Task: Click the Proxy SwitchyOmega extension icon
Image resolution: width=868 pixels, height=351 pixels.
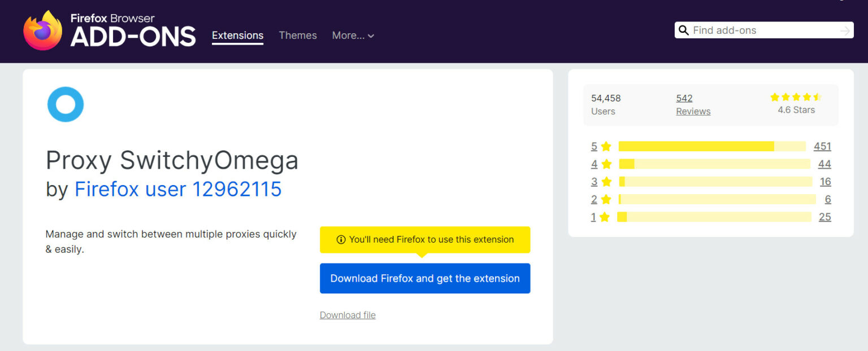Action: pos(65,104)
